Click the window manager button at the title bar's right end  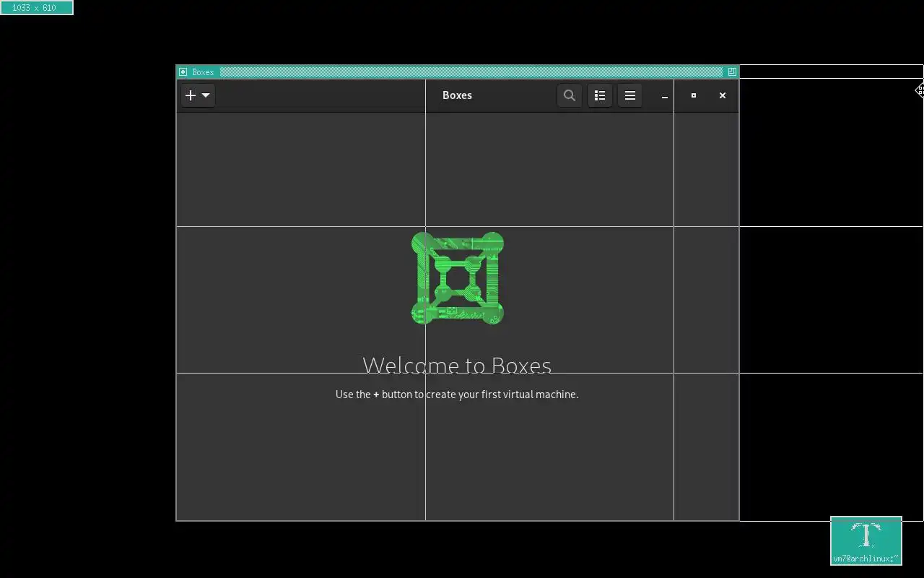[x=732, y=72]
